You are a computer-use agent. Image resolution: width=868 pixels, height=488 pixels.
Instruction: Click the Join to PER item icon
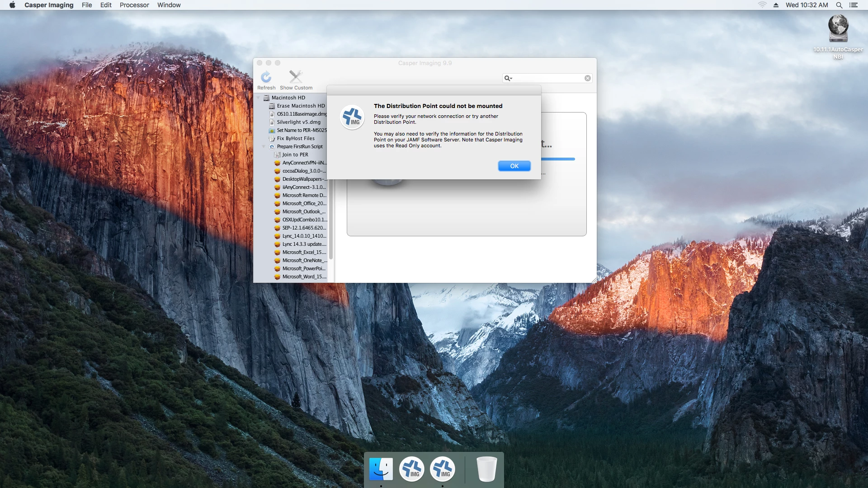(x=277, y=155)
